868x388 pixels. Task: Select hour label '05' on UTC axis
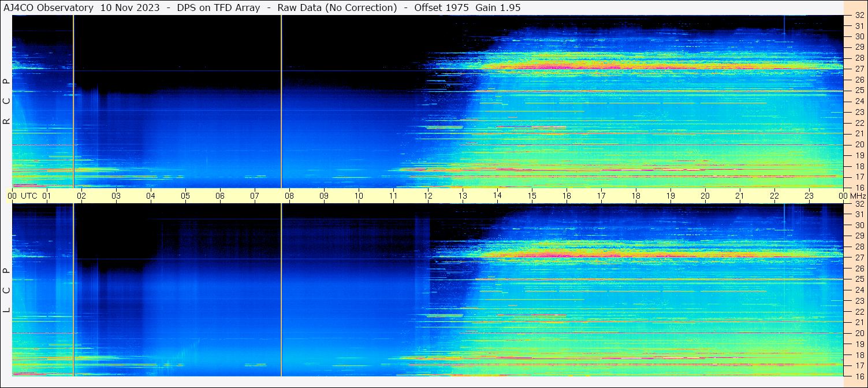pos(185,196)
